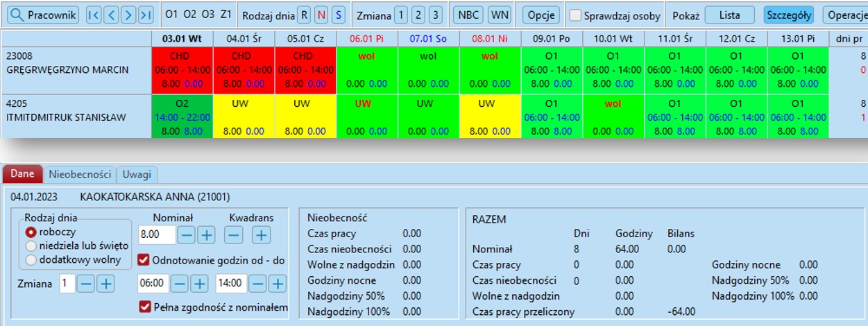Select Marcin's O1 cell on 13.01
The height and width of the screenshot is (326, 868).
(798, 69)
